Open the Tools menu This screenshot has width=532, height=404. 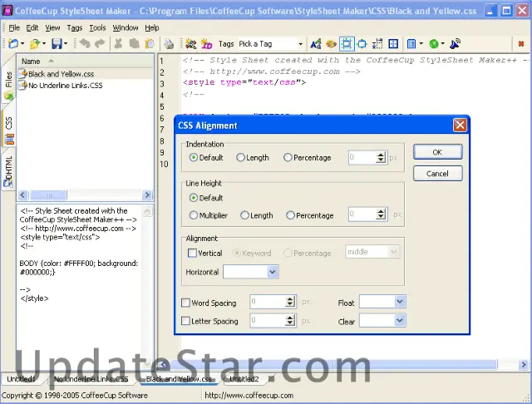coord(97,27)
